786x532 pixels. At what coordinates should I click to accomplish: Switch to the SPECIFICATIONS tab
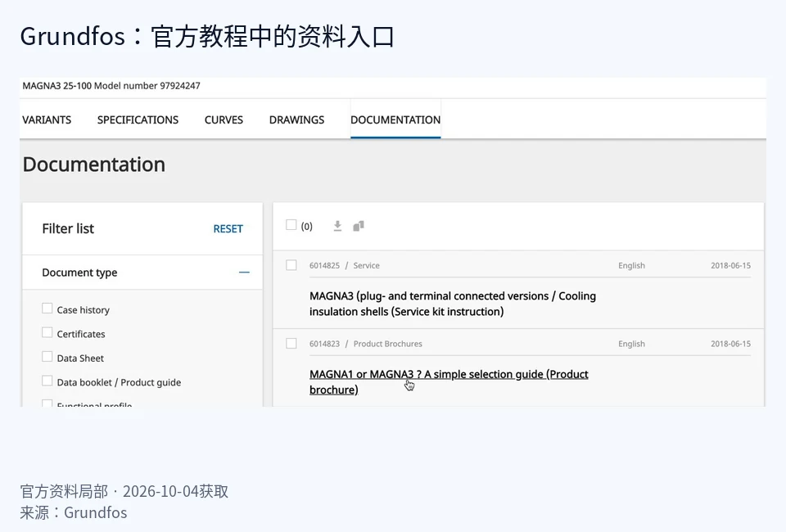click(x=138, y=119)
